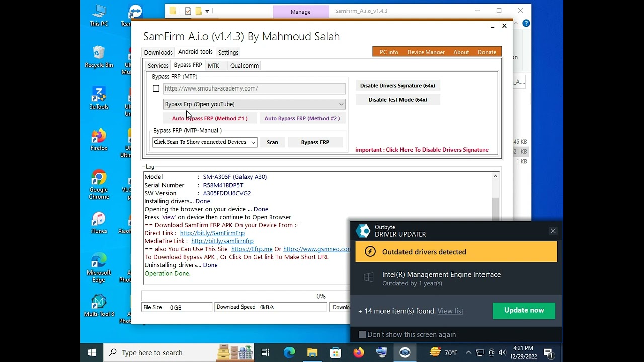Run Auto Bypass FRP Method #1
644x362 pixels.
pyautogui.click(x=210, y=118)
